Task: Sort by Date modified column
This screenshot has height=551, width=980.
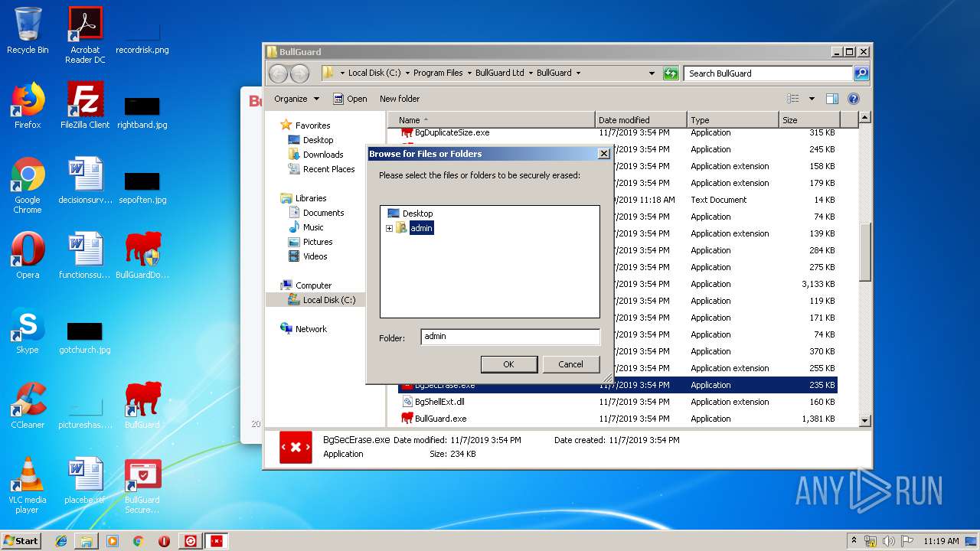Action: click(641, 120)
